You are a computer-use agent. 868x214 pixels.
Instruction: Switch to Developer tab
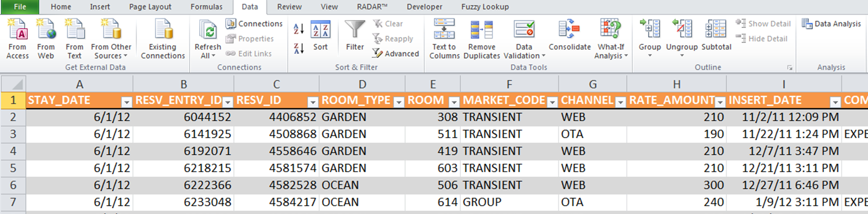(425, 7)
